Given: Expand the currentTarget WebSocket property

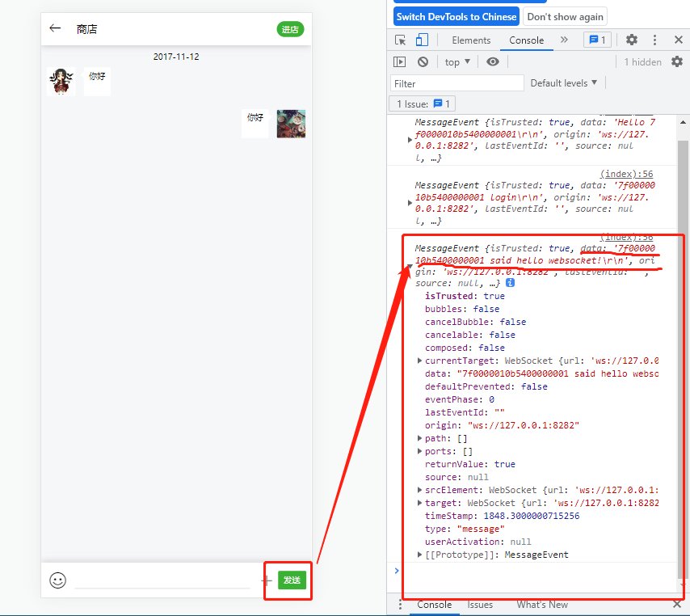Looking at the screenshot, I should [419, 361].
